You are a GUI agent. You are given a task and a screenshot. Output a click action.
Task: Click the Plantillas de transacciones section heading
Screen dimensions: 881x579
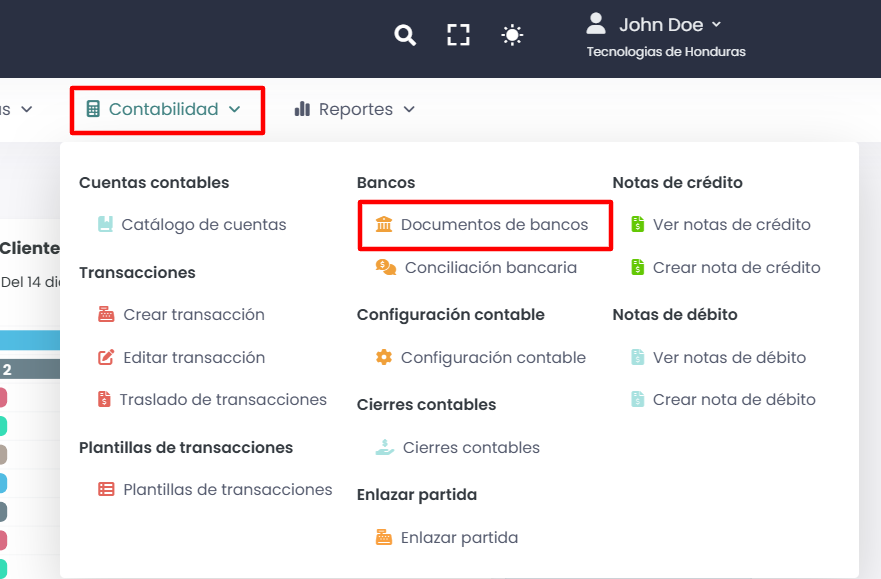click(186, 448)
